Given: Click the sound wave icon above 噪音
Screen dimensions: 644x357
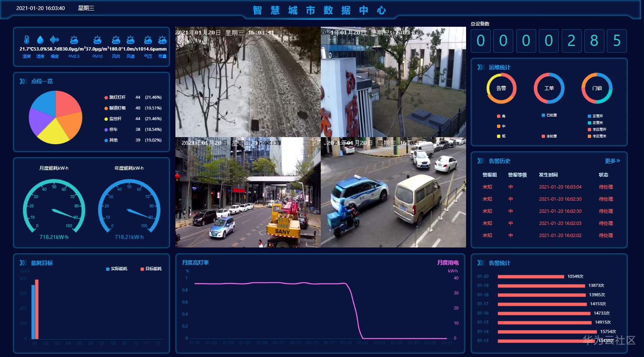Looking at the screenshot, I should [x=54, y=40].
